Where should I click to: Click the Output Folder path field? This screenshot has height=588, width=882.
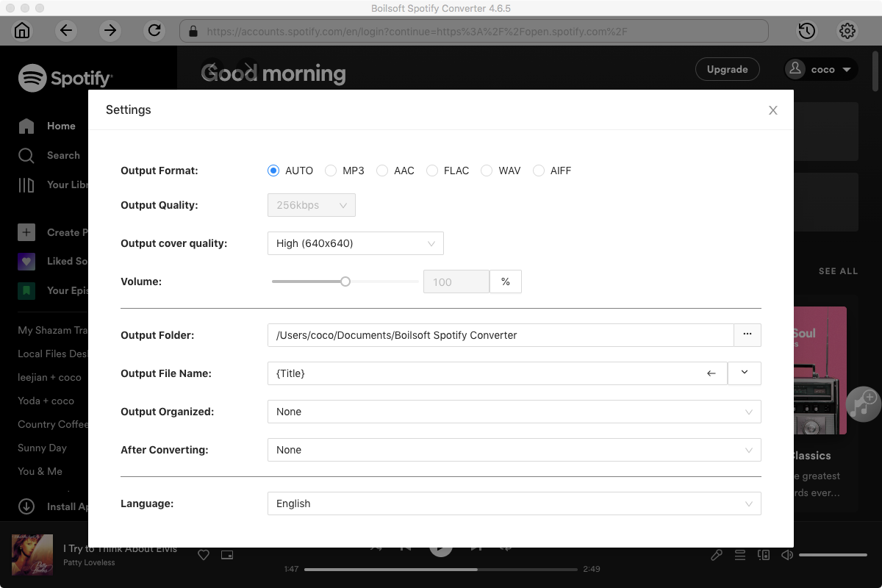pyautogui.click(x=501, y=335)
